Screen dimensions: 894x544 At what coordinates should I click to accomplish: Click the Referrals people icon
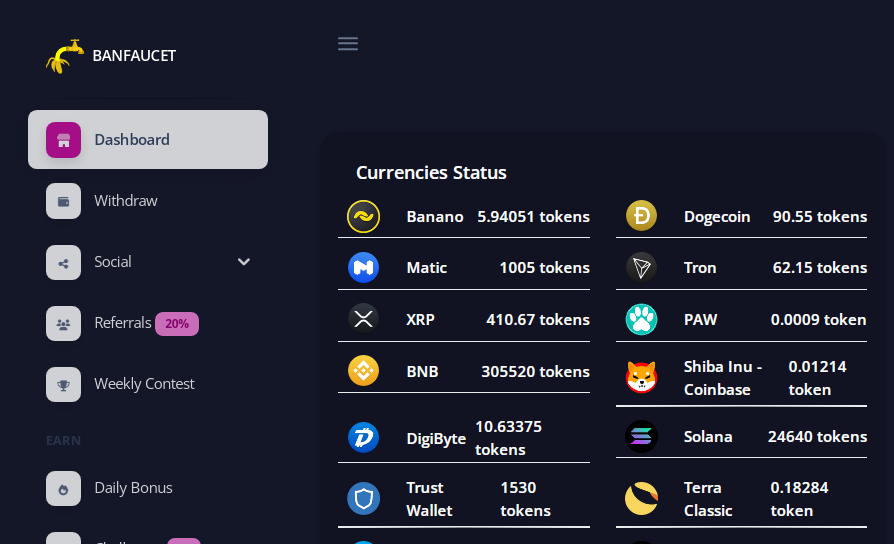tap(63, 323)
